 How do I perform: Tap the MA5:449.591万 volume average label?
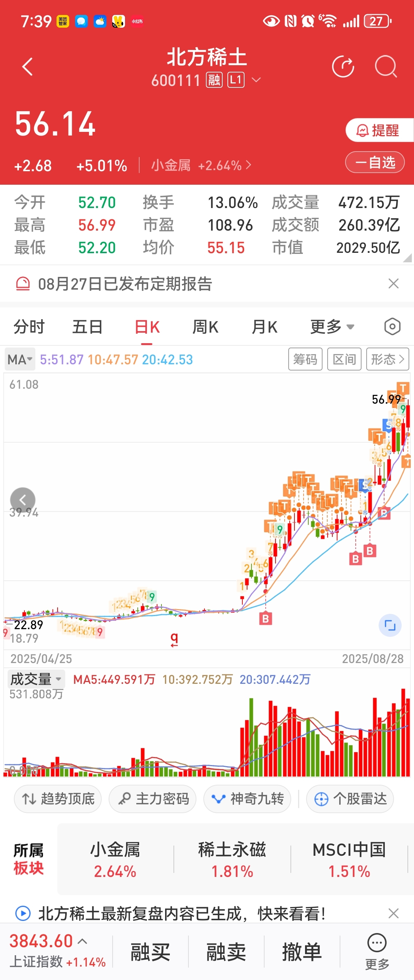(x=114, y=679)
